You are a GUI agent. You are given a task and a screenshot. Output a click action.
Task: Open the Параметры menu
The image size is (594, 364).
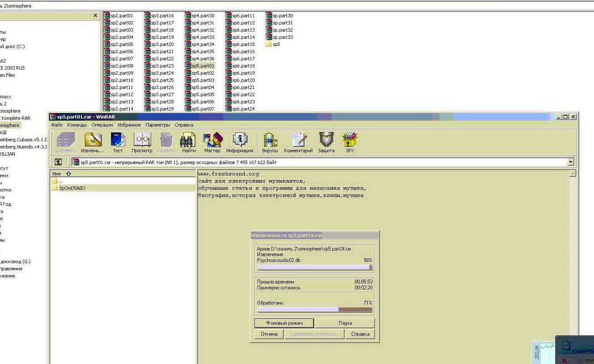[158, 125]
